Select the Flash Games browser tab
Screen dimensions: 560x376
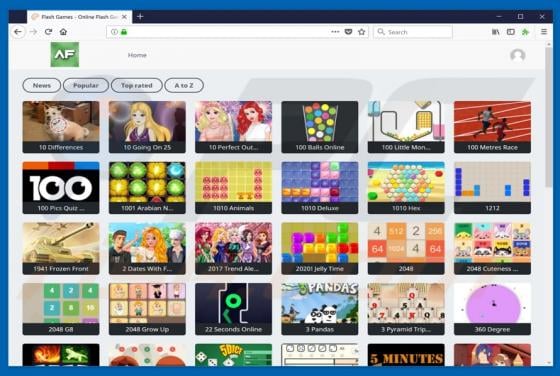pyautogui.click(x=79, y=17)
